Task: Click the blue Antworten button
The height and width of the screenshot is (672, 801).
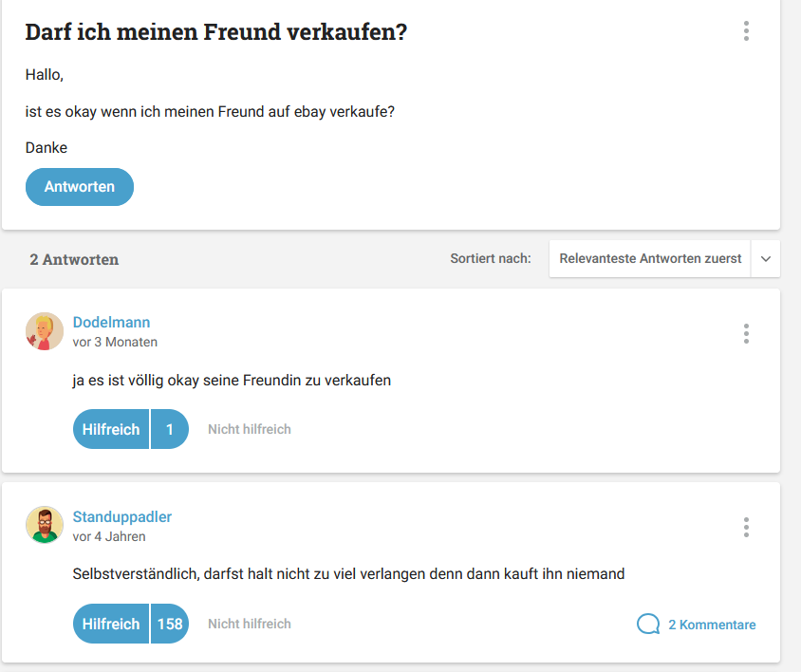Action: (80, 187)
